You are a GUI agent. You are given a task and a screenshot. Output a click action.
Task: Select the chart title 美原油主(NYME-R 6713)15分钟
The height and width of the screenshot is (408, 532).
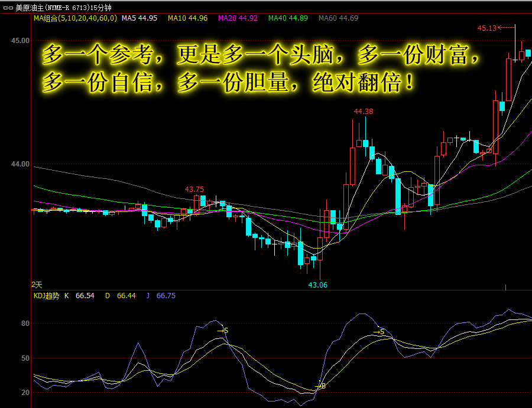pos(63,8)
